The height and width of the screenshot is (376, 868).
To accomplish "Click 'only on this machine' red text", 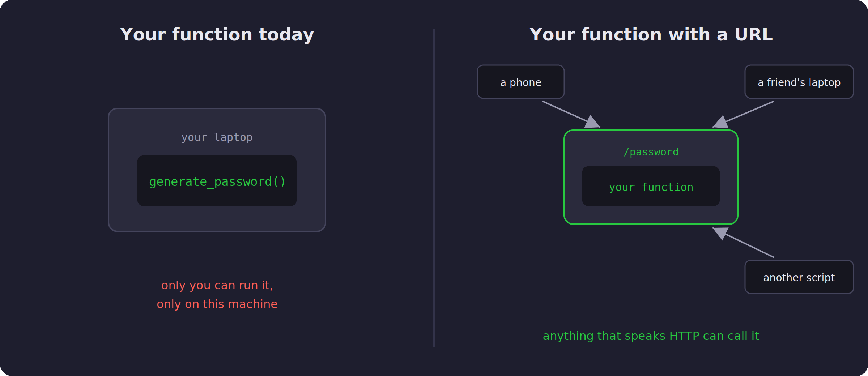I will tap(217, 304).
